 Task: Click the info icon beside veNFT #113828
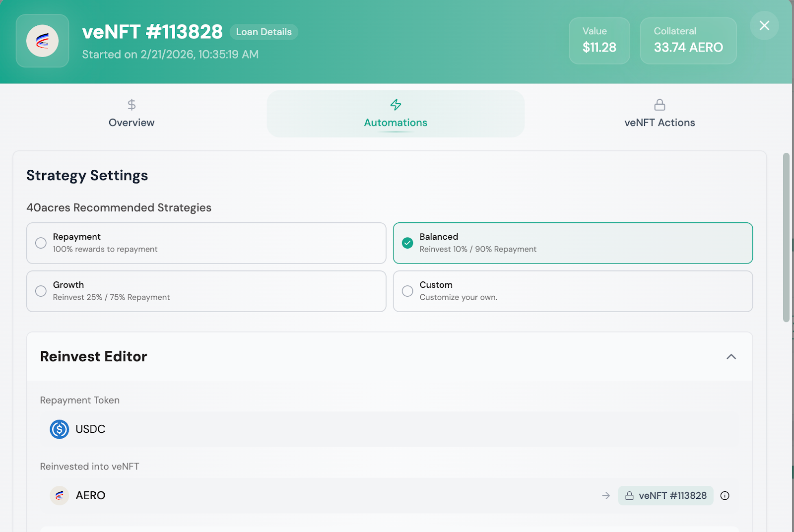click(725, 496)
